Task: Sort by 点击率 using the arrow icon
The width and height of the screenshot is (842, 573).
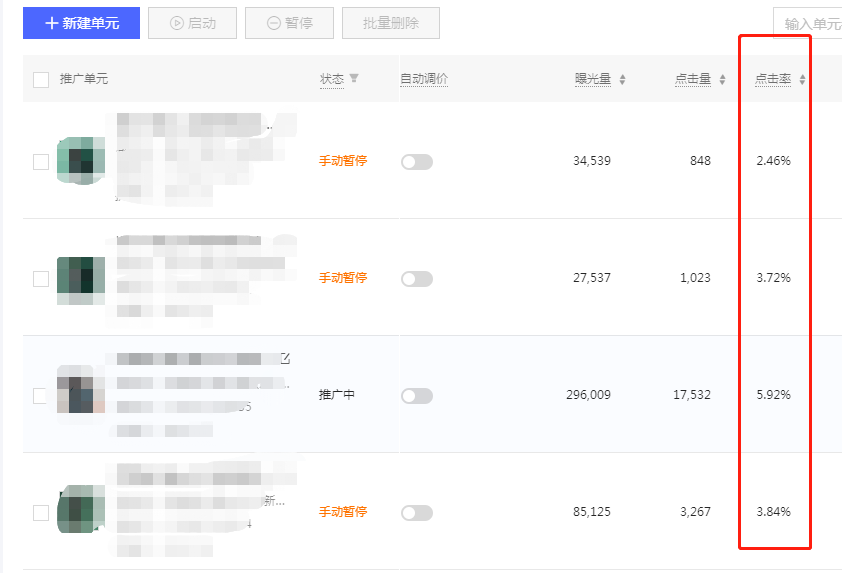Action: pos(802,79)
